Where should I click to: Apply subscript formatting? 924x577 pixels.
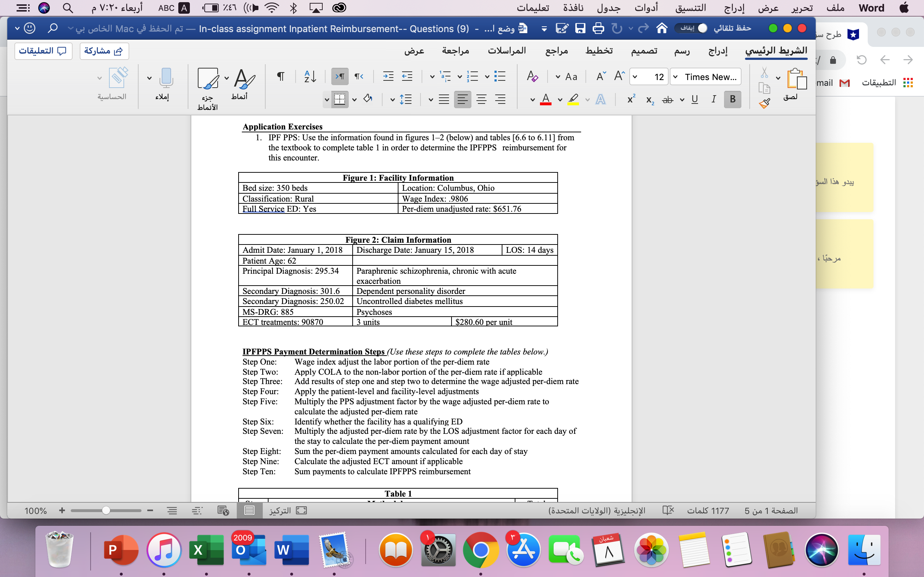(649, 100)
